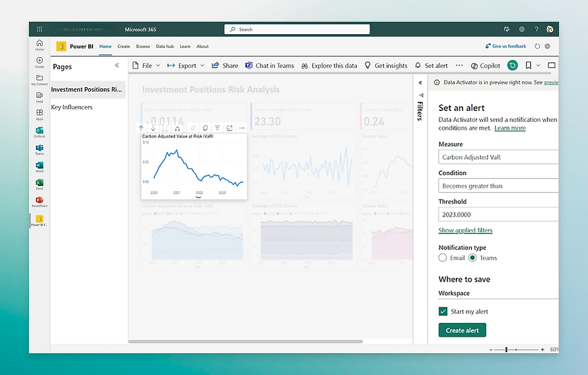Image resolution: width=588 pixels, height=375 pixels.
Task: Open the Data hub tab
Action: pos(165,46)
